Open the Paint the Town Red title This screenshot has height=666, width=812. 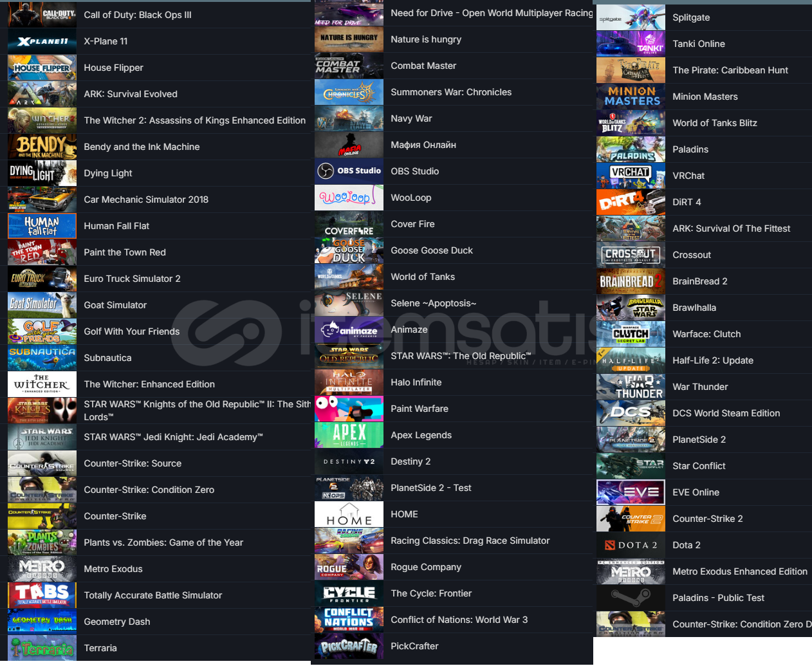pos(125,252)
